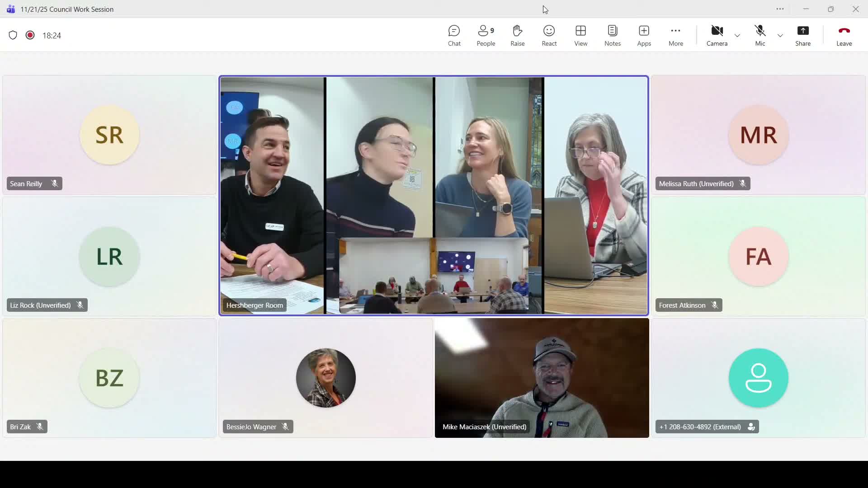Image resolution: width=868 pixels, height=488 pixels.
Task: Open the Chat panel
Action: 454,35
